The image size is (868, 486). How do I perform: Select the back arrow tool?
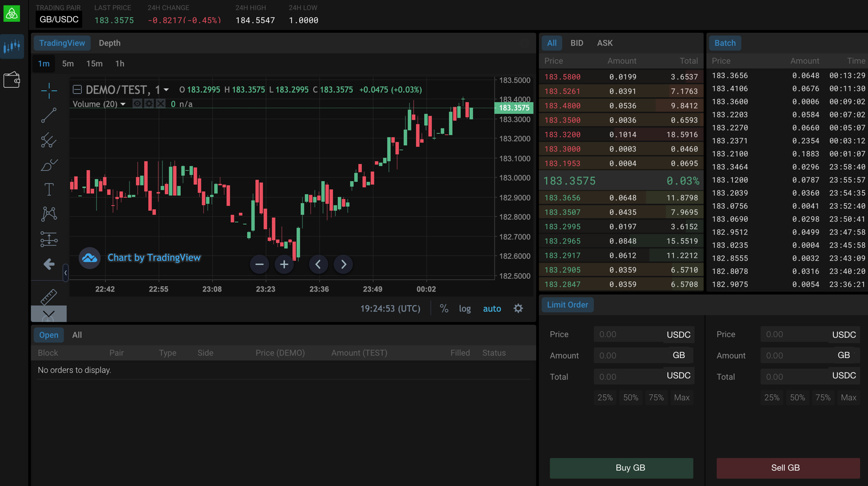click(x=49, y=264)
